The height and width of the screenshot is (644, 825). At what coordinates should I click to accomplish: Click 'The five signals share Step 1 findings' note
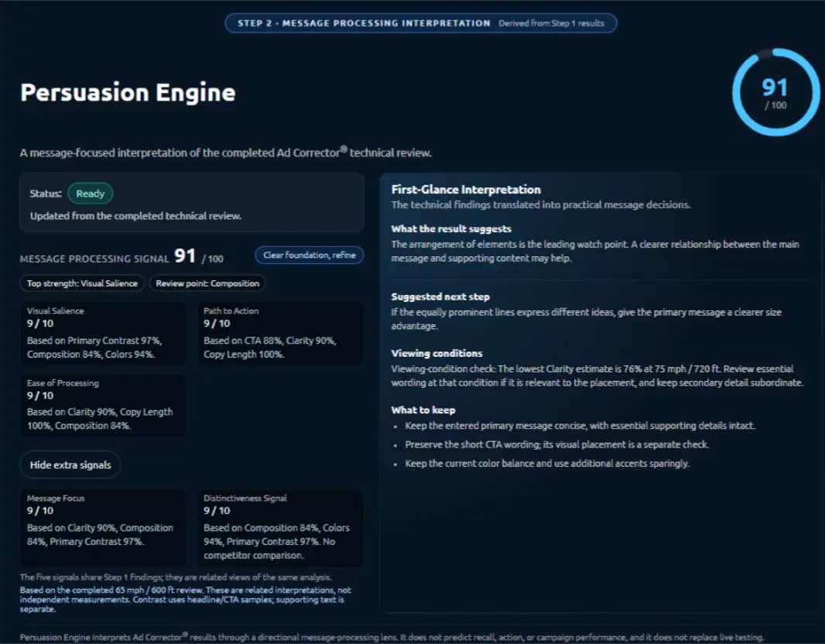point(176,577)
